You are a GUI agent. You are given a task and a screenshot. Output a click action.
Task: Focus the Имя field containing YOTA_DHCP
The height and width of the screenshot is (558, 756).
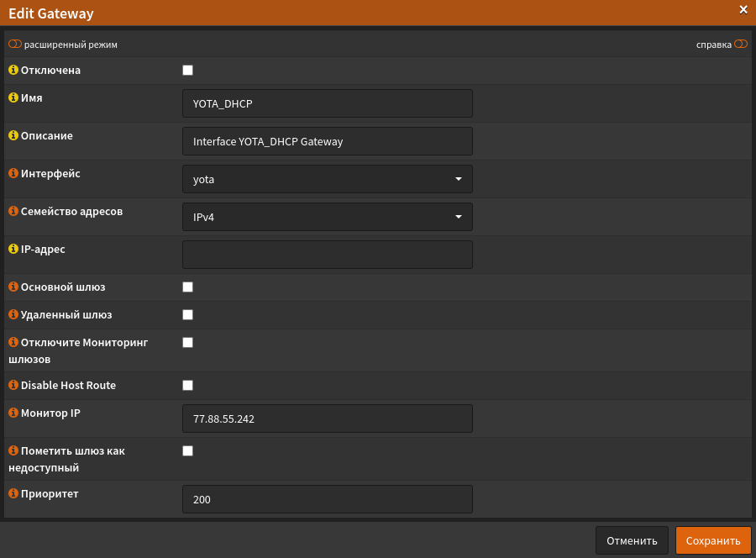(328, 103)
